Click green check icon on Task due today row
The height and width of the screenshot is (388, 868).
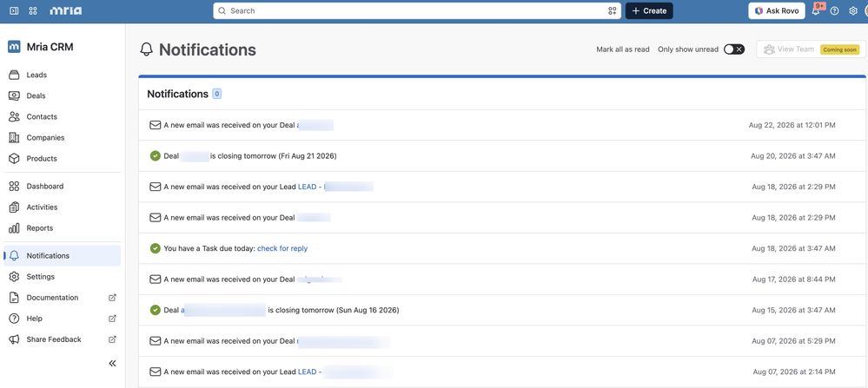(155, 249)
